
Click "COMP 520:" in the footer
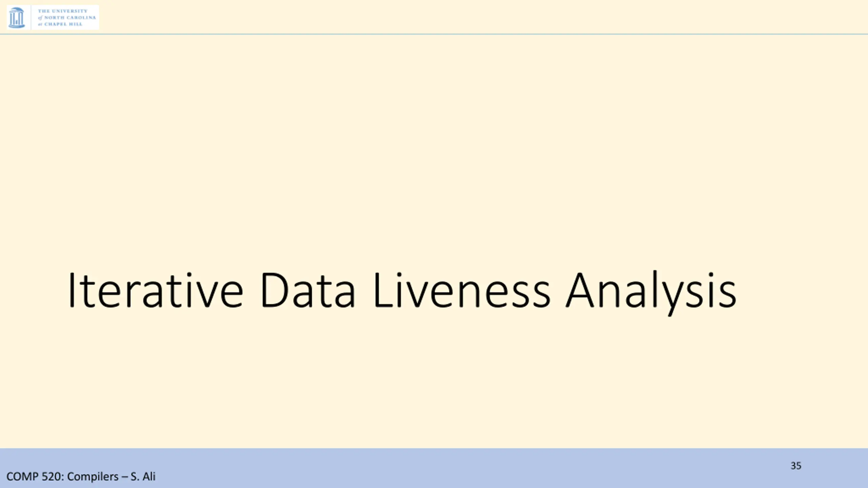(x=35, y=477)
